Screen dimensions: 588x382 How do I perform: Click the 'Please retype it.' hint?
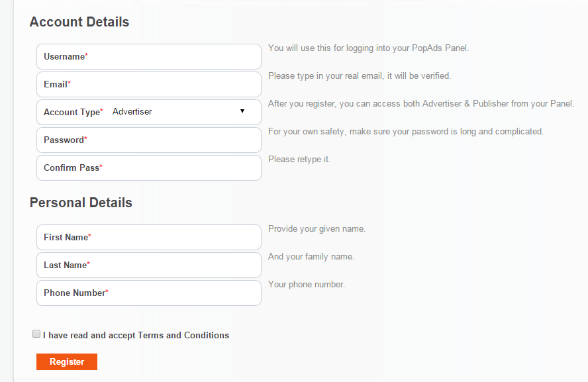pyautogui.click(x=299, y=160)
